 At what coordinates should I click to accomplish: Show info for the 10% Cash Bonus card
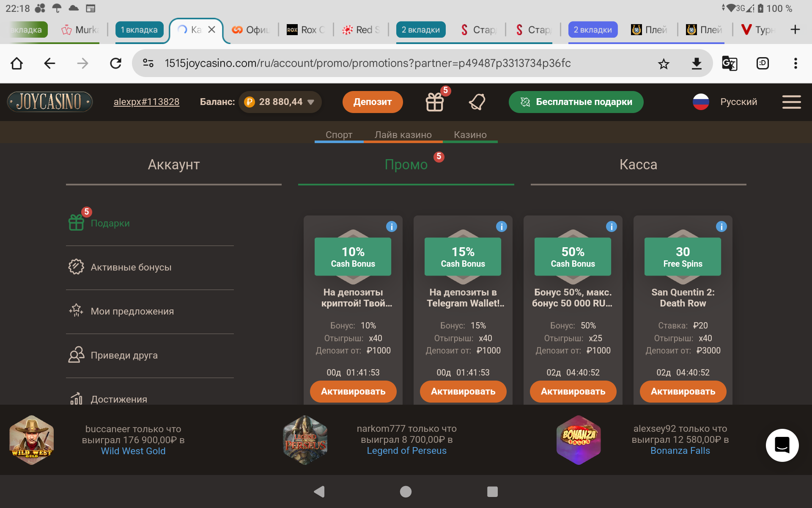(392, 226)
